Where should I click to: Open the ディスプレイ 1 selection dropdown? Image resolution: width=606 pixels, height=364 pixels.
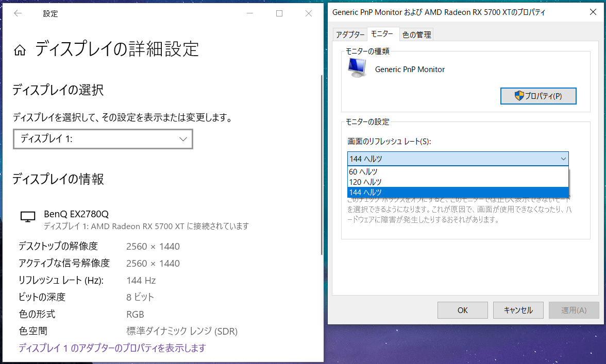(x=103, y=139)
